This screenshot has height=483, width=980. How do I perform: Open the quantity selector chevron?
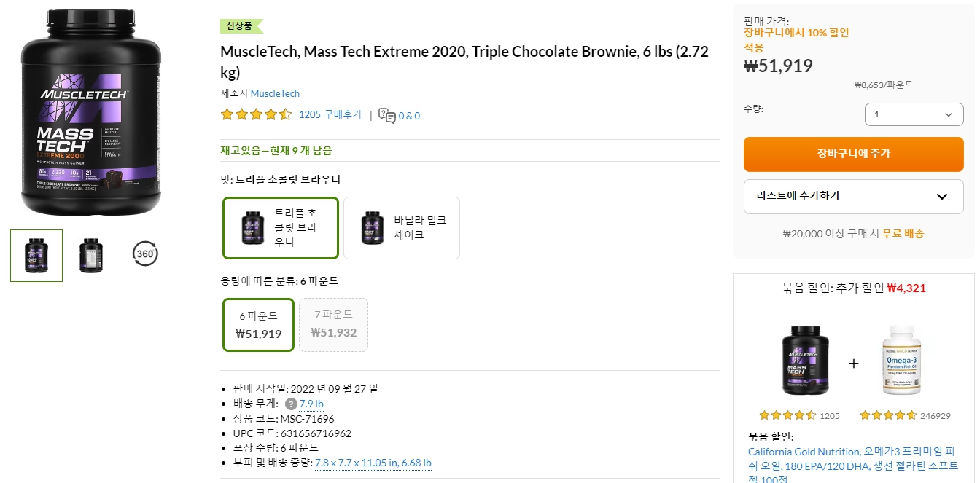pyautogui.click(x=948, y=114)
